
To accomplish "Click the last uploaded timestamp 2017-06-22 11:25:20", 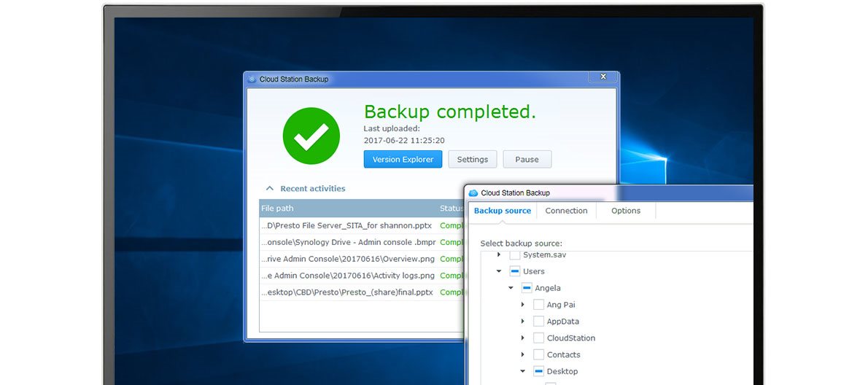I will pos(404,141).
